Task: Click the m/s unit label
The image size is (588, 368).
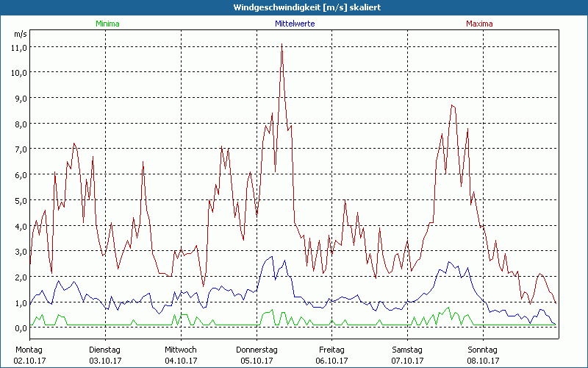Action: [x=20, y=34]
